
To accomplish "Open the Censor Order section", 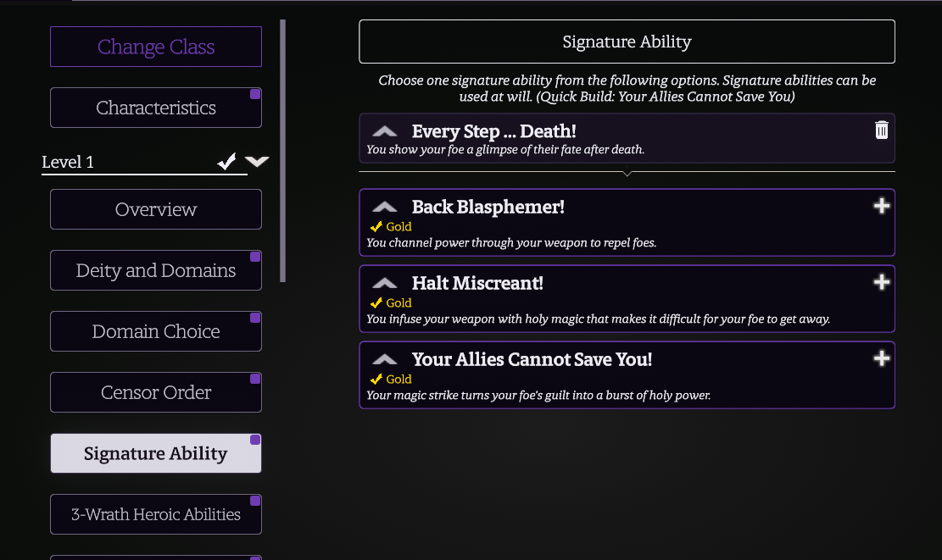I will (156, 392).
